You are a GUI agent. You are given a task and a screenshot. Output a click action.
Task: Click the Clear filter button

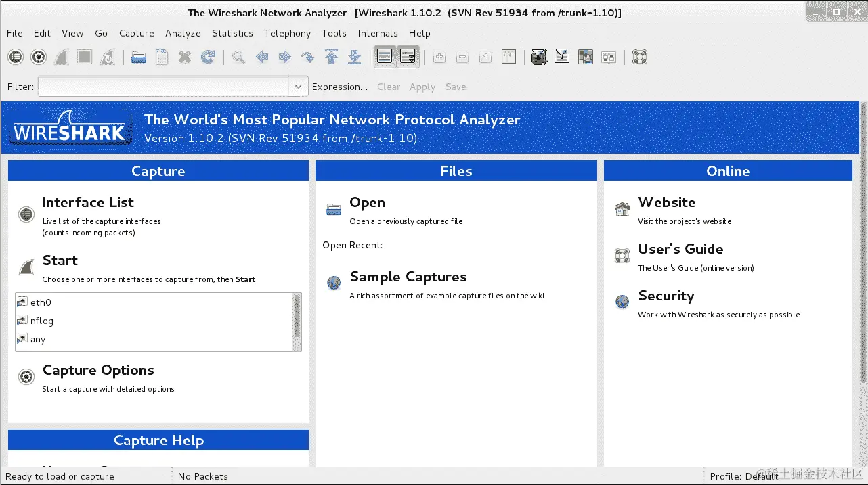tap(389, 87)
